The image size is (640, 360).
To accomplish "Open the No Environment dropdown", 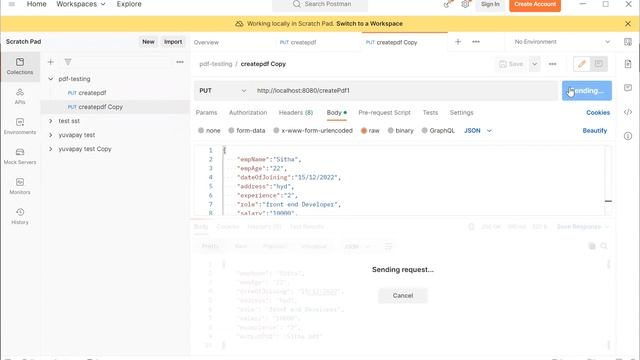I will 562,42.
